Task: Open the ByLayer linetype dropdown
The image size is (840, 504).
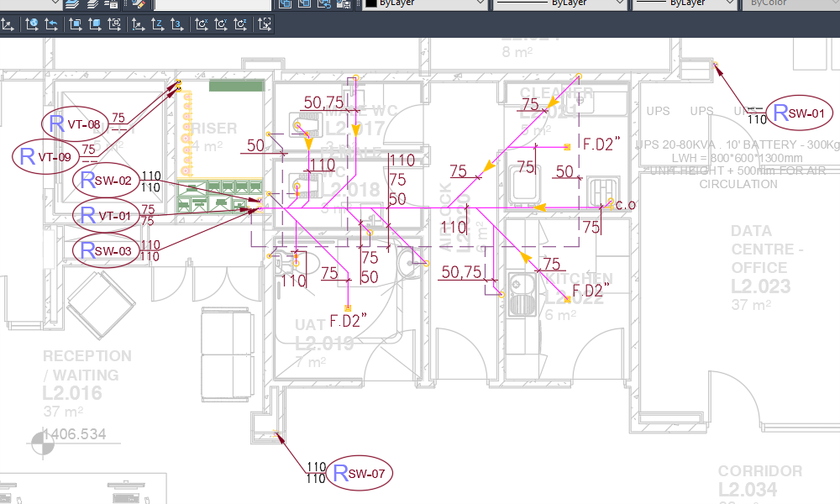Action: click(559, 3)
